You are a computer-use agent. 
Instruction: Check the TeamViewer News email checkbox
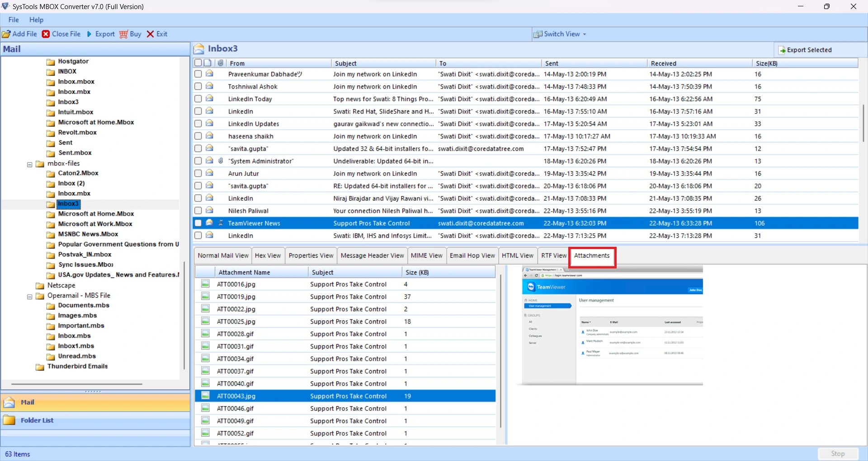coord(198,223)
